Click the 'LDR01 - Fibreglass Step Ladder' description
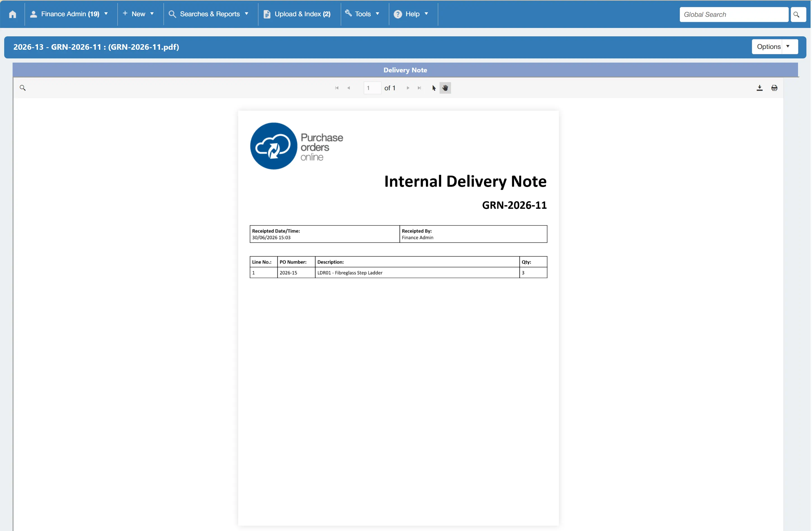This screenshot has height=531, width=812. [x=350, y=272]
